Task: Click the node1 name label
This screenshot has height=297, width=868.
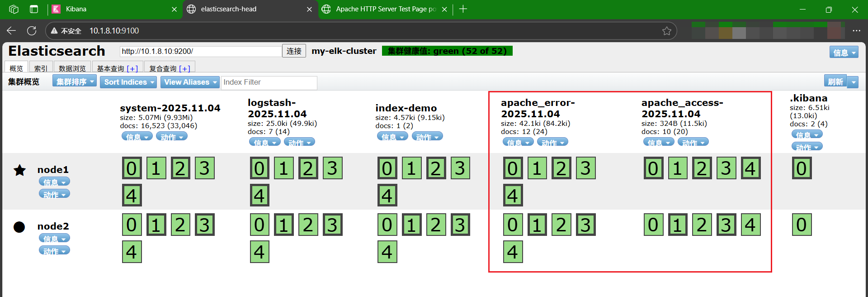Action: pos(53,169)
